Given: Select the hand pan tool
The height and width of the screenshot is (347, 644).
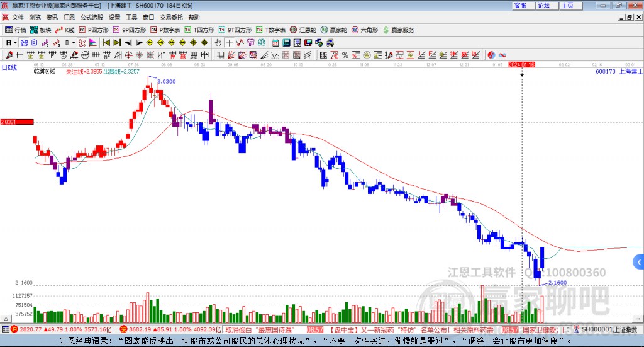Looking at the screenshot, I should click(x=218, y=43).
